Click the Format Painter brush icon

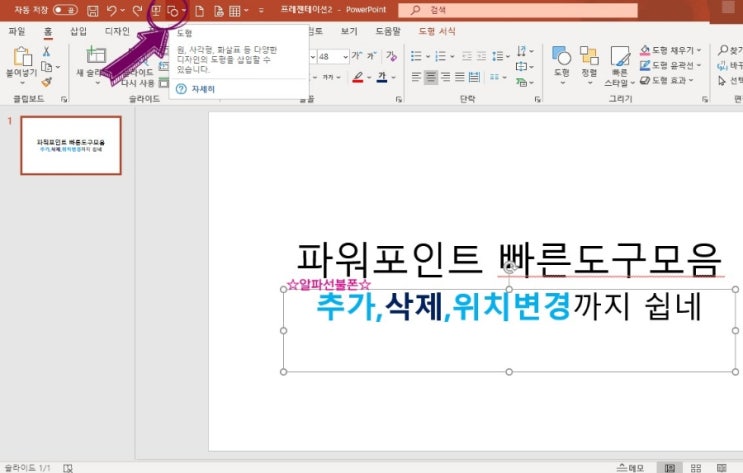pos(46,82)
